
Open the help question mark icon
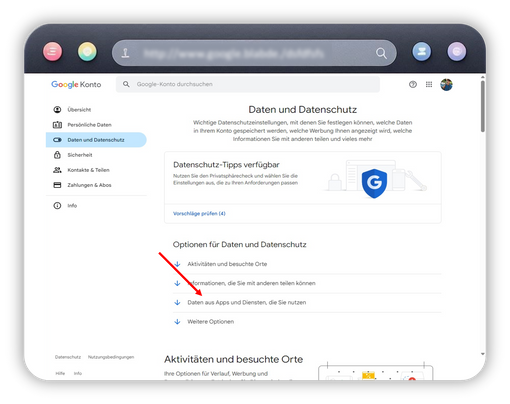(413, 84)
